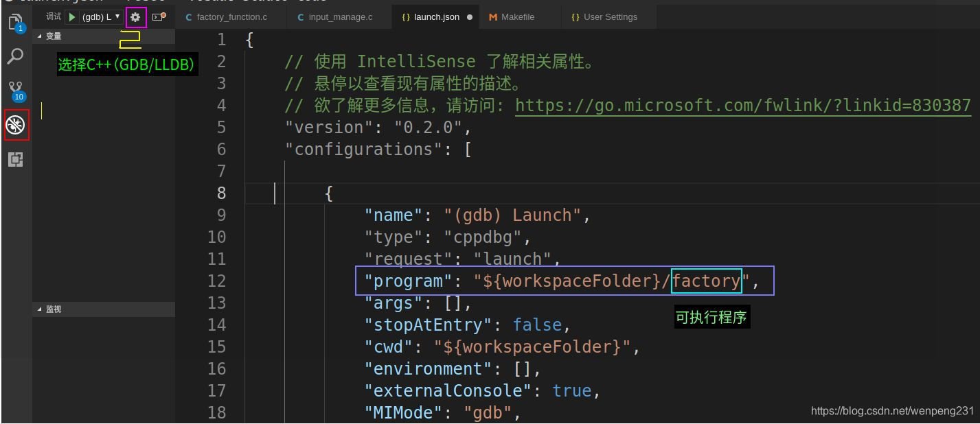
Task: Switch to input_manage.c tab
Action: click(x=341, y=17)
